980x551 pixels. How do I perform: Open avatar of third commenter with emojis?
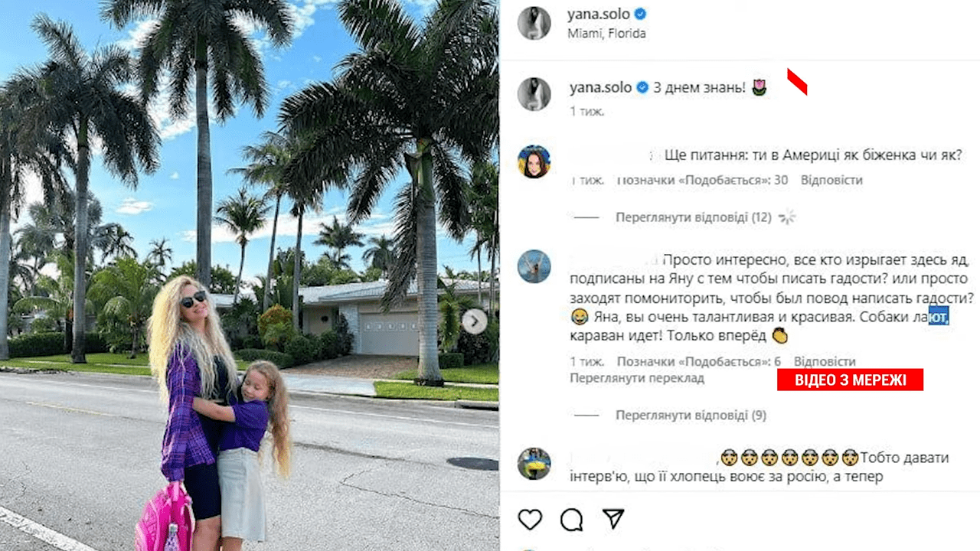[x=534, y=463]
